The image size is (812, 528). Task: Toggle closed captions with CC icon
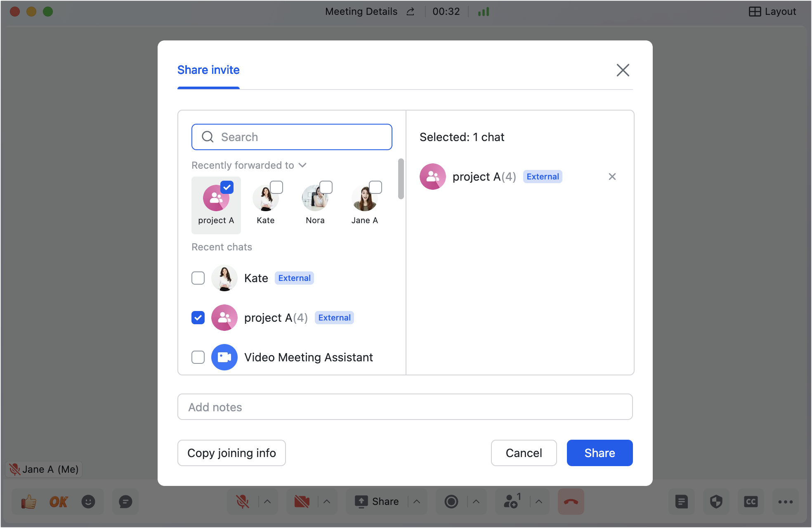(x=751, y=502)
